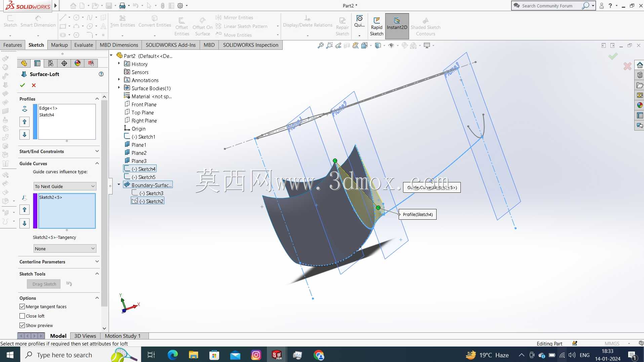This screenshot has width=644, height=362.
Task: Open the Appearances task pane icon
Action: (x=640, y=105)
